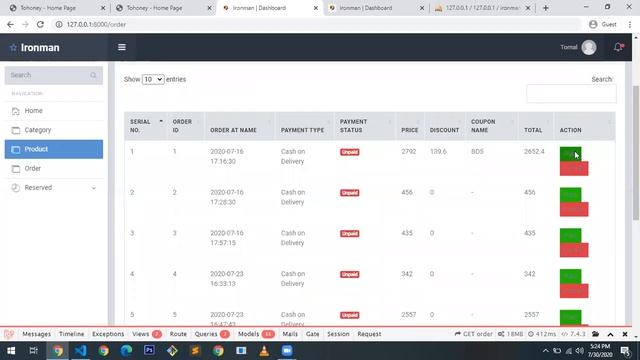Click the page vertical scrollbar thumb
This screenshot has width=640, height=360.
636,153
